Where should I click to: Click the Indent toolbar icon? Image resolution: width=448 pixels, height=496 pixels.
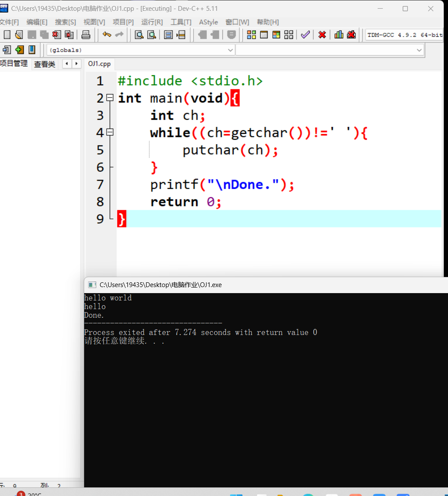coord(202,35)
